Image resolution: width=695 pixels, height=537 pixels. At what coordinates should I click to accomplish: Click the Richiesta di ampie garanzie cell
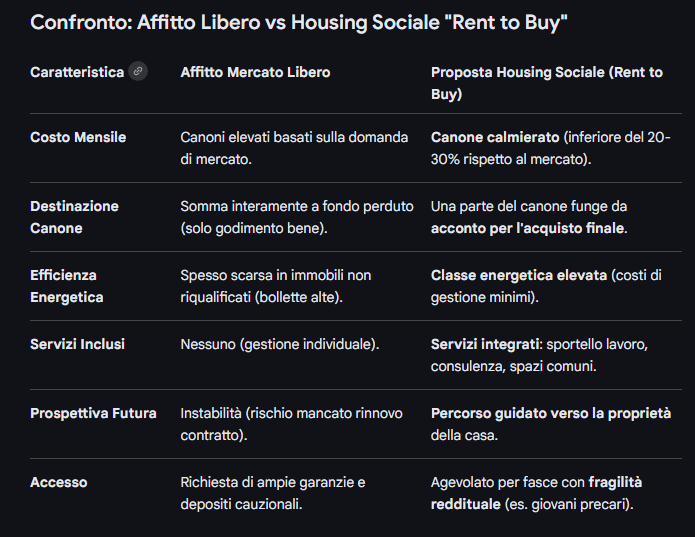point(272,493)
